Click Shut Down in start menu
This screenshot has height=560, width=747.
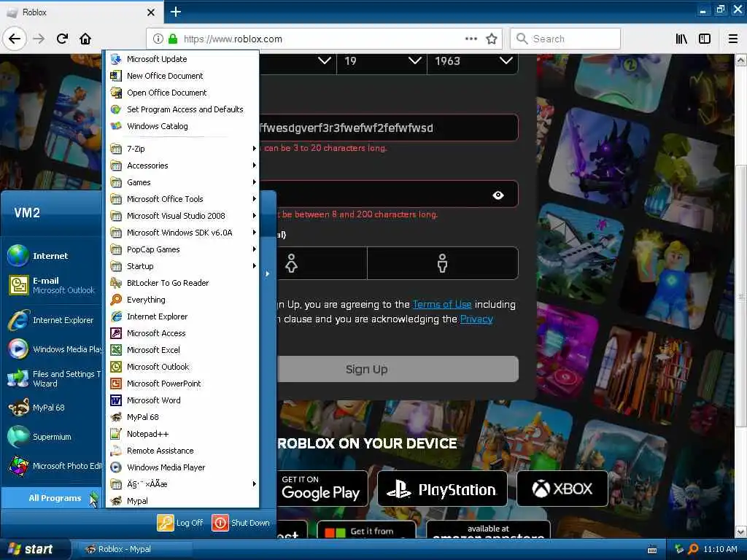[x=241, y=523]
